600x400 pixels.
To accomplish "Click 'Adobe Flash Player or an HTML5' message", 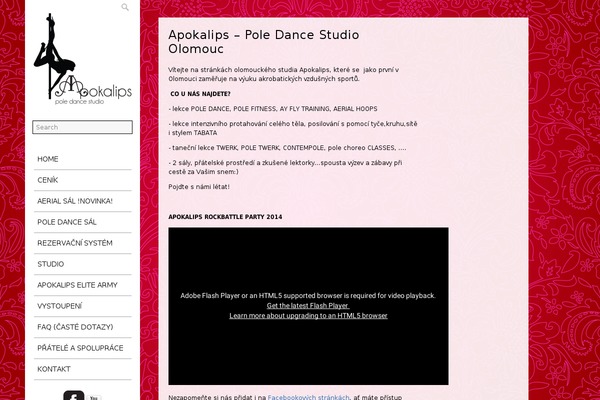I will [308, 296].
